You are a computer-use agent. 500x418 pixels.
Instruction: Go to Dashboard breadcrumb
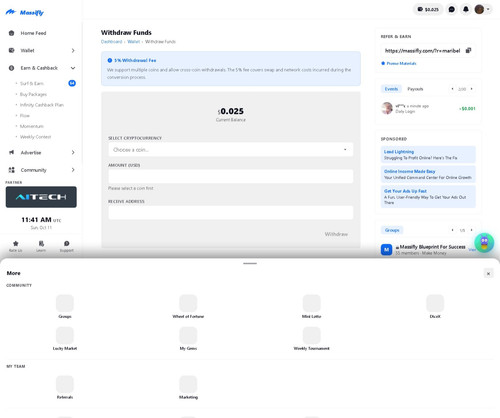[111, 42]
